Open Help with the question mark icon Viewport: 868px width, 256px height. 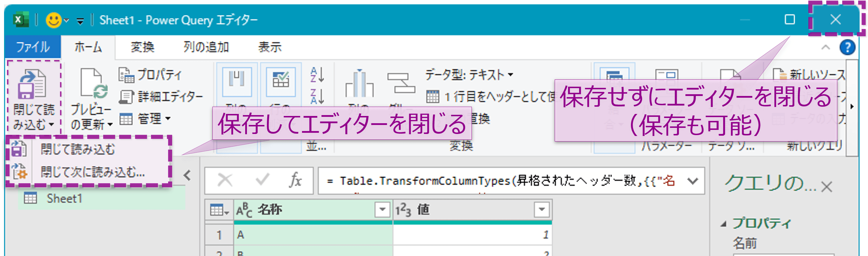pyautogui.click(x=847, y=47)
